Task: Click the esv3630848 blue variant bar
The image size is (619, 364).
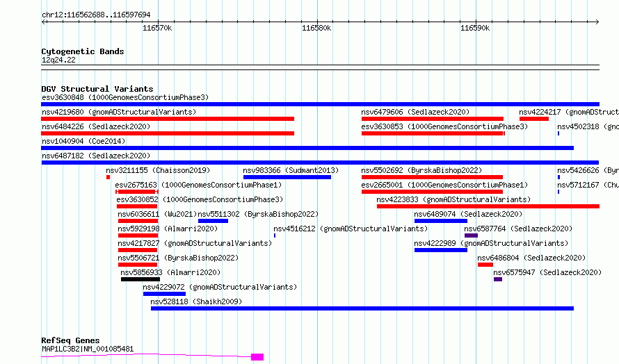Action: (x=320, y=104)
